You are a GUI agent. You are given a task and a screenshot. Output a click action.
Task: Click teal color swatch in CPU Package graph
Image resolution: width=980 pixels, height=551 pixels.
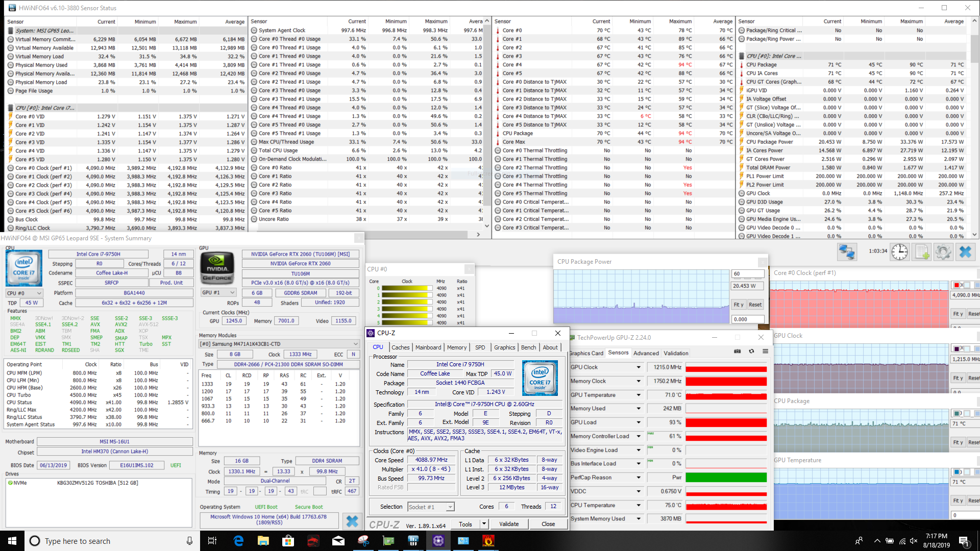(x=957, y=413)
